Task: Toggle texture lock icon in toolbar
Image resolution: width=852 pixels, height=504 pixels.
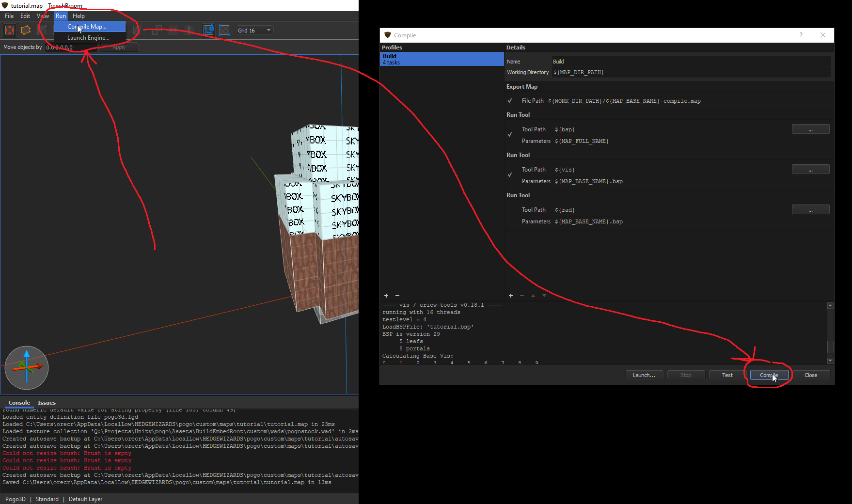Action: tap(208, 30)
